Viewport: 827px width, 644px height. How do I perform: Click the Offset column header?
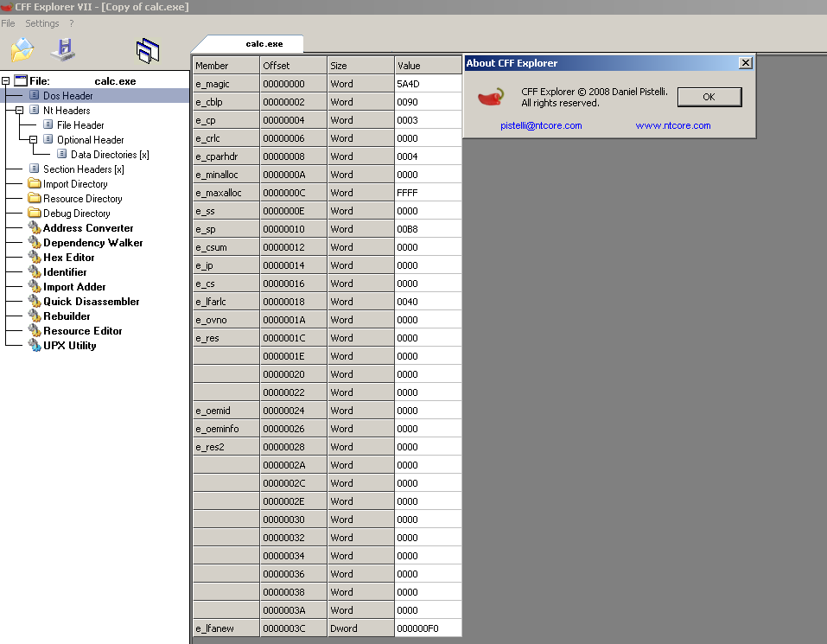(x=293, y=66)
